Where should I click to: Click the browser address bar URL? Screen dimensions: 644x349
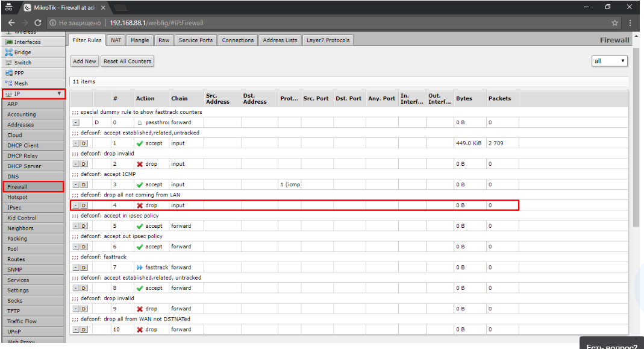tap(157, 23)
